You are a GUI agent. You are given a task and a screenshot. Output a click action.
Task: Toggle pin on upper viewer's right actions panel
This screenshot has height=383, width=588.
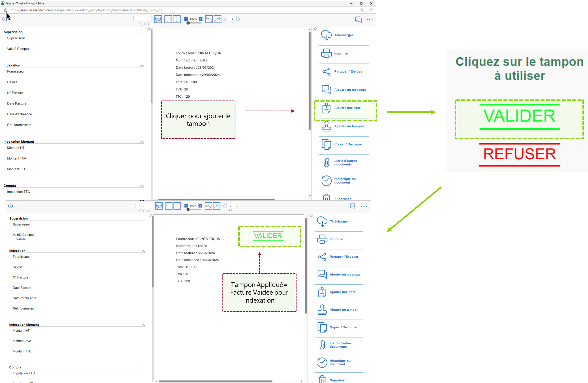315,29
